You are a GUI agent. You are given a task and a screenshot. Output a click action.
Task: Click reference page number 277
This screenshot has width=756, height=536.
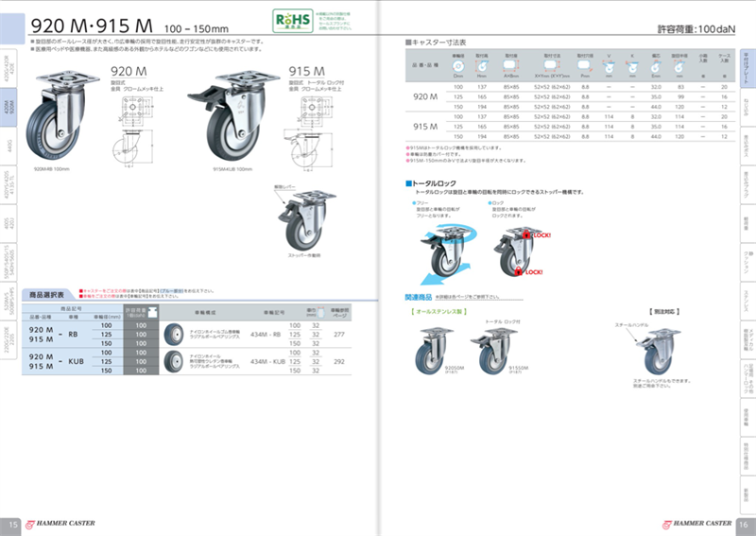tap(339, 335)
